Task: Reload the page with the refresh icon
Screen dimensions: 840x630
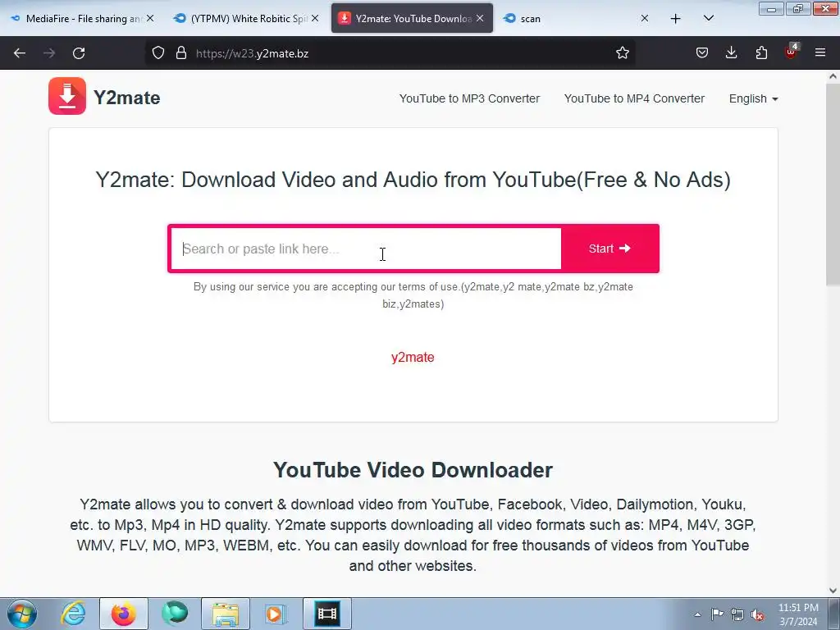Action: coord(79,53)
